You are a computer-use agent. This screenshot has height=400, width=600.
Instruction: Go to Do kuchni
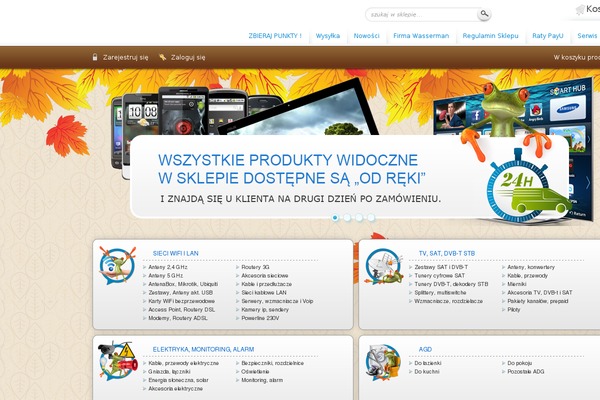click(x=427, y=372)
